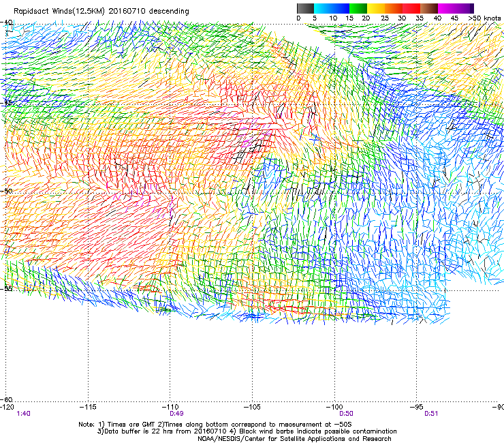Click the legend tick label 40
Image resolution: width=504 pixels, height=443 pixels.
(437, 18)
